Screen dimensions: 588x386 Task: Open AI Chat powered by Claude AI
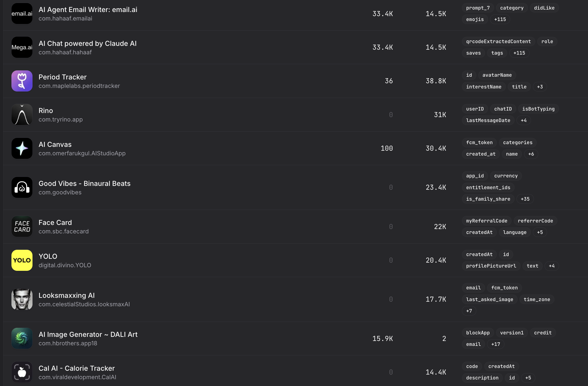87,43
